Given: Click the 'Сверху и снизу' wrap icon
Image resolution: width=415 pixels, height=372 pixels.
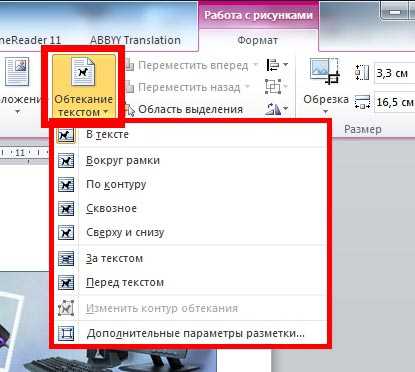Looking at the screenshot, I should (x=66, y=233).
